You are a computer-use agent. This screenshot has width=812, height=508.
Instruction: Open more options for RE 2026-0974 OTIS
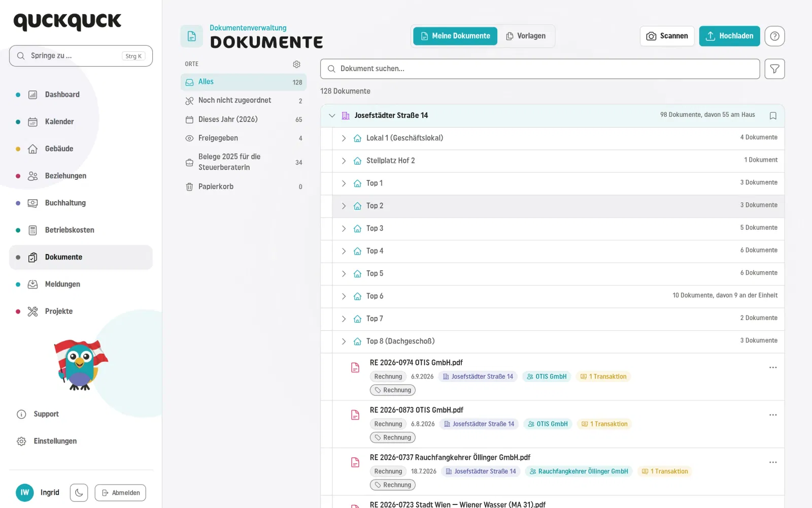coord(773,367)
